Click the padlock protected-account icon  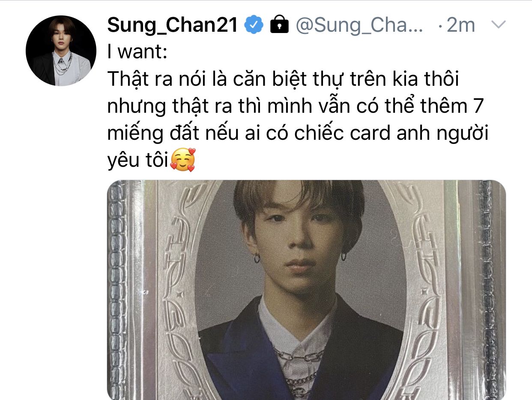click(x=279, y=25)
